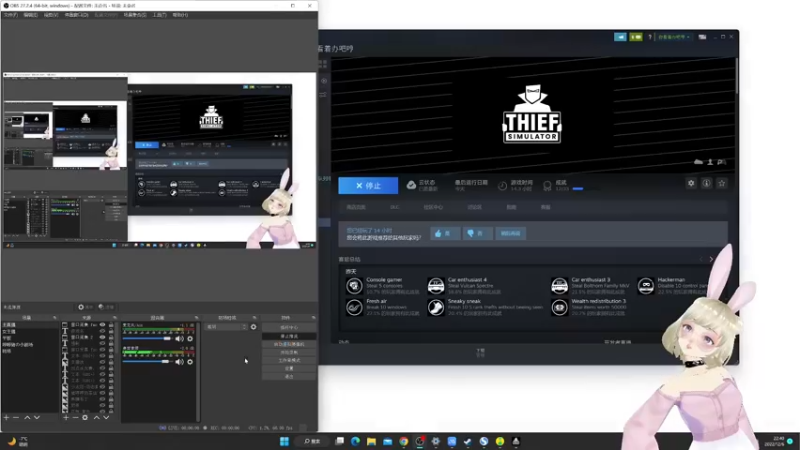This screenshot has height=450, width=800.
Task: Click the thumbs-up Yes recommend button
Action: pyautogui.click(x=445, y=233)
